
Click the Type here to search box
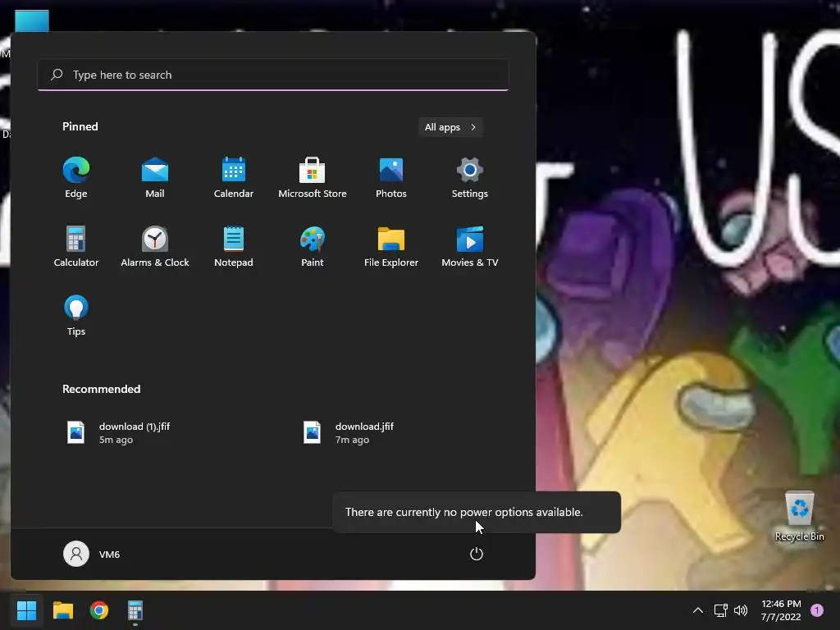273,75
